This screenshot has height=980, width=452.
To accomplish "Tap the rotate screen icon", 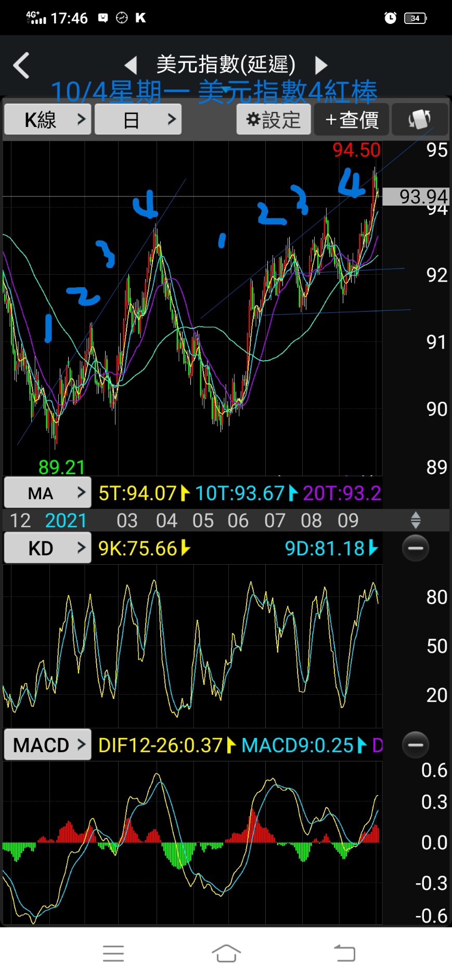I will click(x=419, y=120).
